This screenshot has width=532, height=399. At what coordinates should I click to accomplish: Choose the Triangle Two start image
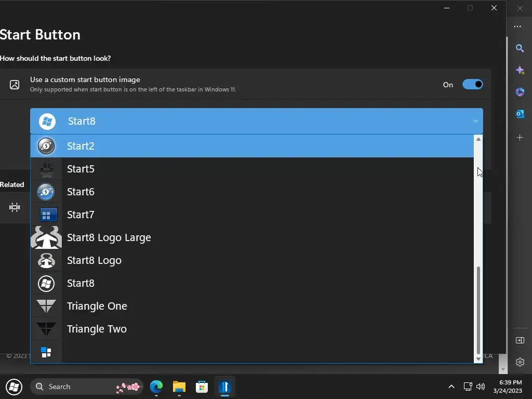[252, 329]
